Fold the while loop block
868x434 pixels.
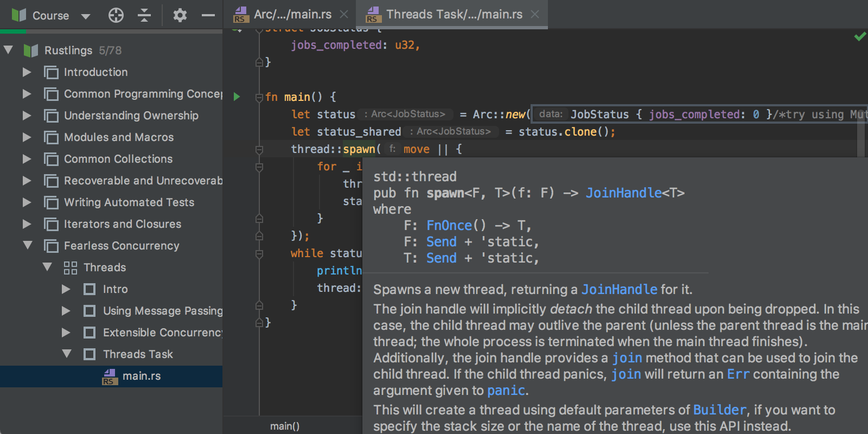click(x=259, y=253)
